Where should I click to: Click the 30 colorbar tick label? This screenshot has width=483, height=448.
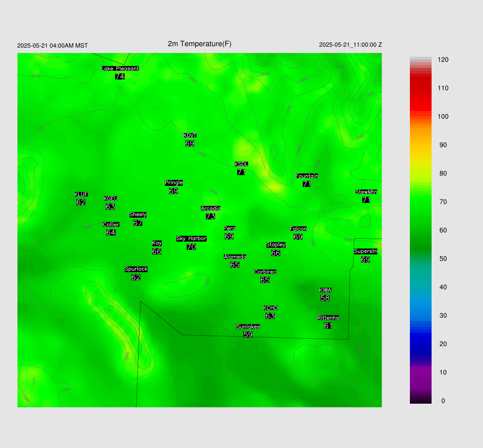pyautogui.click(x=443, y=315)
